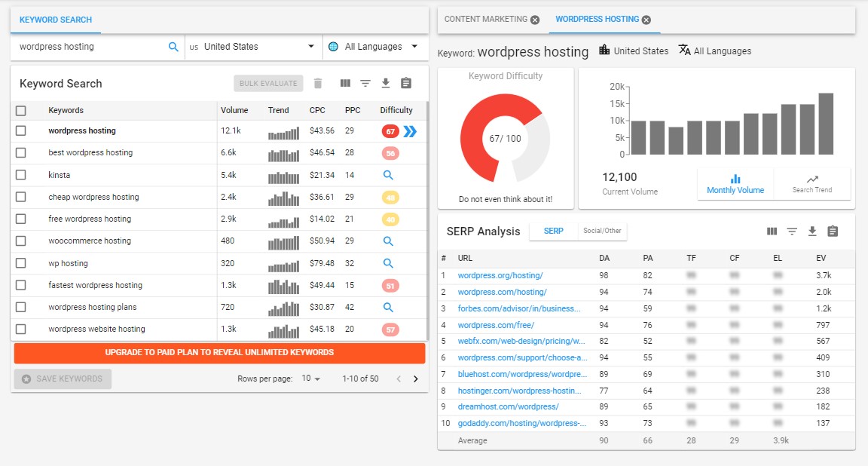Show the Search Trend chart
Image resolution: width=868 pixels, height=466 pixels.
tap(811, 184)
